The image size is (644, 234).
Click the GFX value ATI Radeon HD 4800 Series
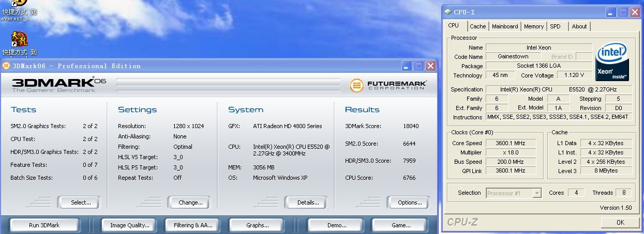[287, 126]
